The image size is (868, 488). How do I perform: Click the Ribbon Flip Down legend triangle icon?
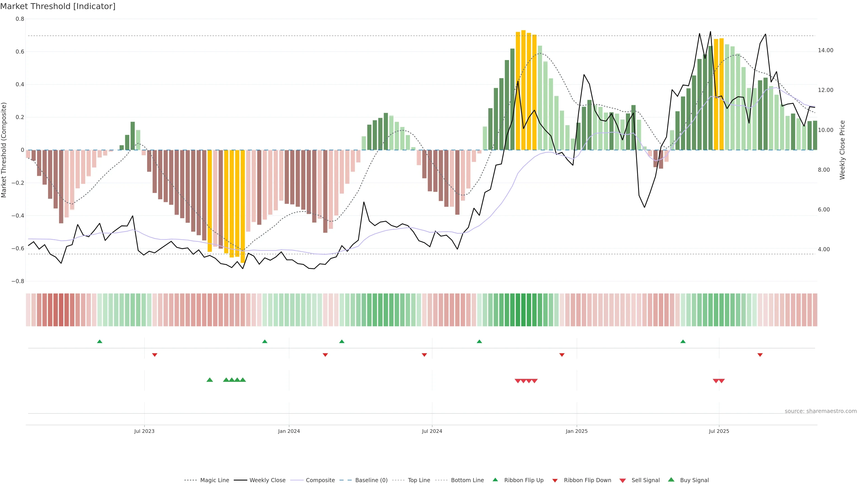click(x=555, y=481)
